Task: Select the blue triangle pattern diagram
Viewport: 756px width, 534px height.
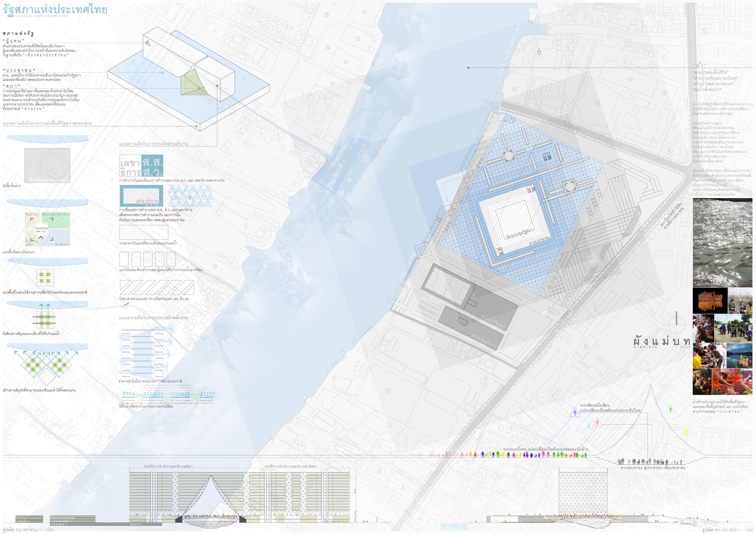Action: coord(190,196)
